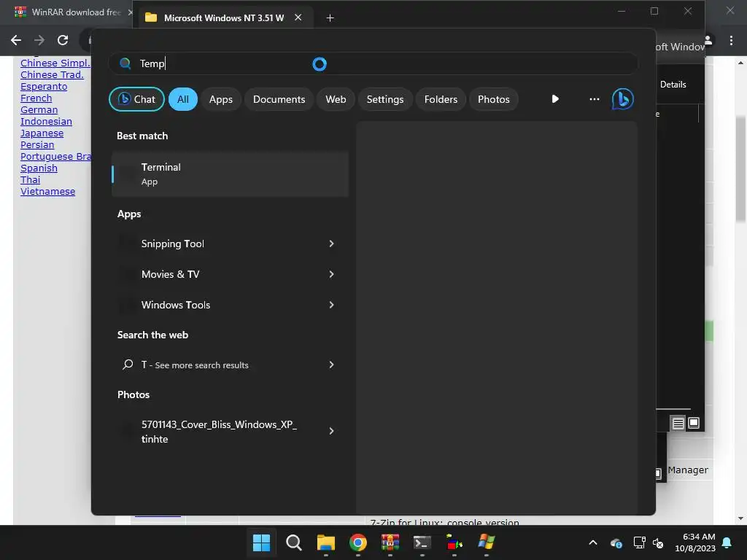Expand the Bliss photo result chevron
Viewport: 747px width, 560px height.
click(x=332, y=431)
